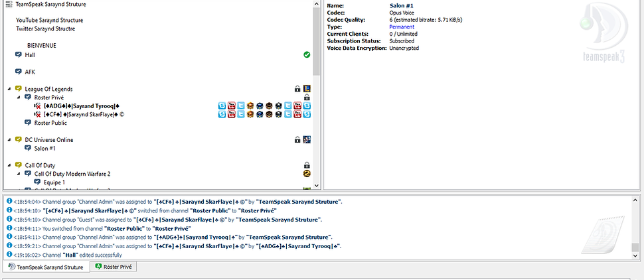Screen dimensions: 644x280
Task: Click the AFK channel speech-bubble icon
Action: click(18, 72)
